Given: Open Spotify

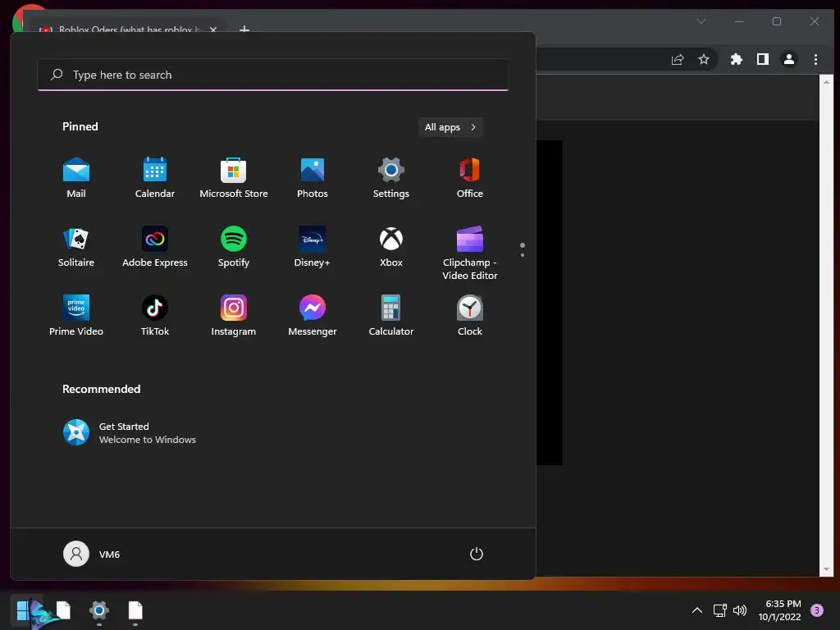Looking at the screenshot, I should tap(234, 247).
